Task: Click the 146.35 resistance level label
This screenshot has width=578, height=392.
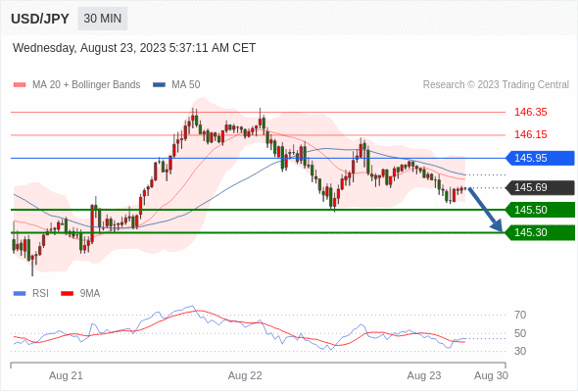Action: 531,112
